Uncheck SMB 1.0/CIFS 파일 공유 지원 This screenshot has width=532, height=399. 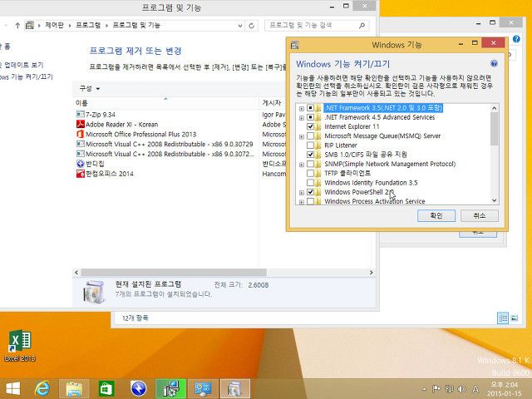pyautogui.click(x=310, y=155)
